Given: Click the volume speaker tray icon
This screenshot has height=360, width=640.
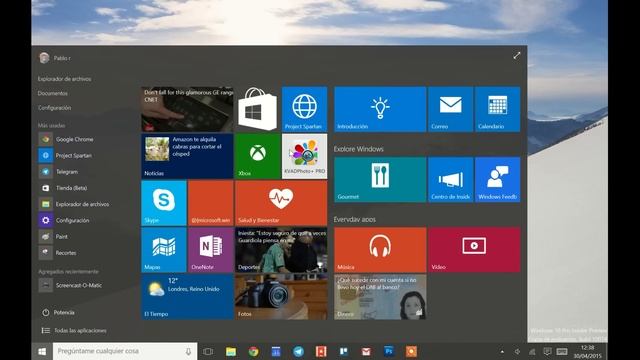Looking at the screenshot, I should 517,351.
